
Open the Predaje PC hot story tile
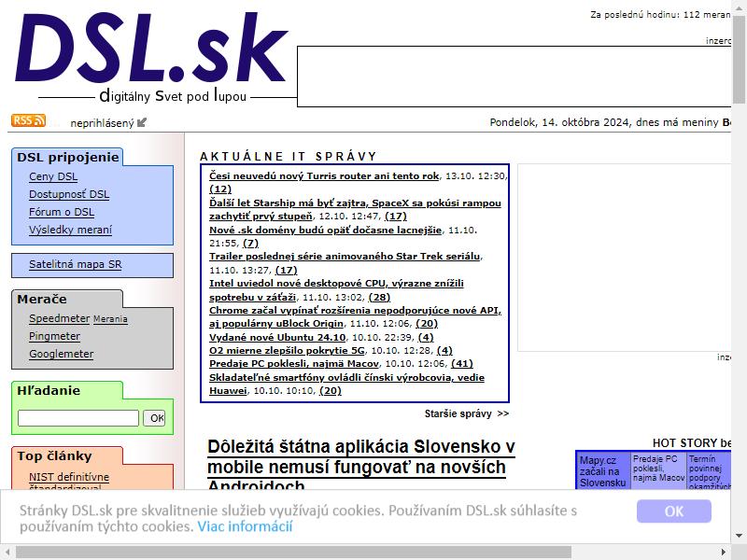point(658,469)
